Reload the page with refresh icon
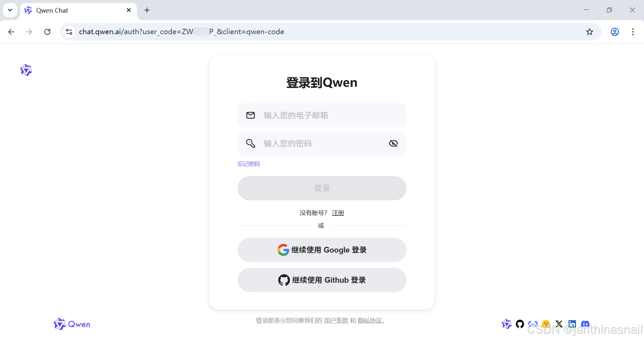The width and height of the screenshot is (644, 340). pos(47,32)
